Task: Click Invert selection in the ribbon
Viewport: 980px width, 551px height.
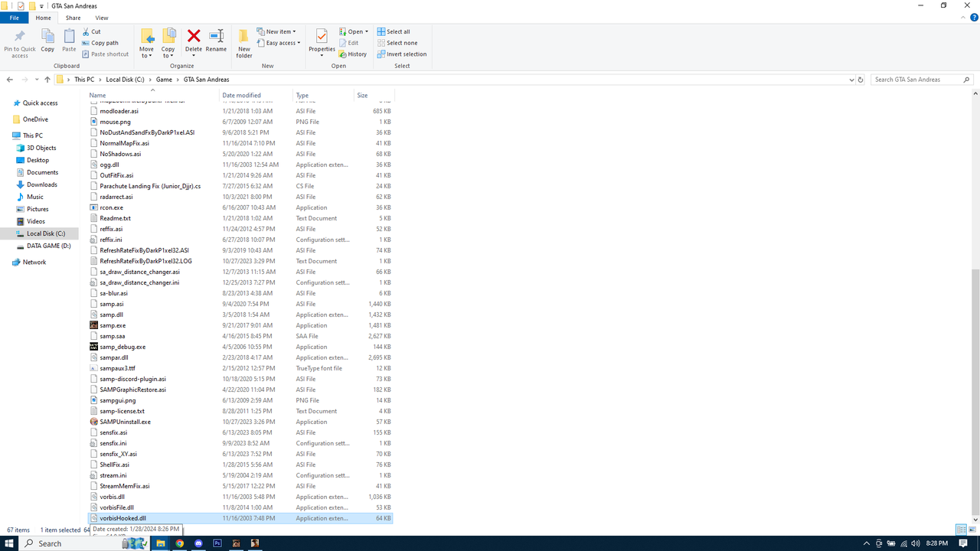Action: click(401, 54)
